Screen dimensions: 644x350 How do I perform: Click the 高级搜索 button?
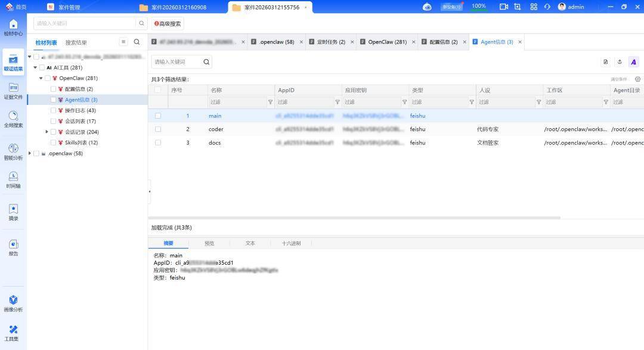pos(168,24)
